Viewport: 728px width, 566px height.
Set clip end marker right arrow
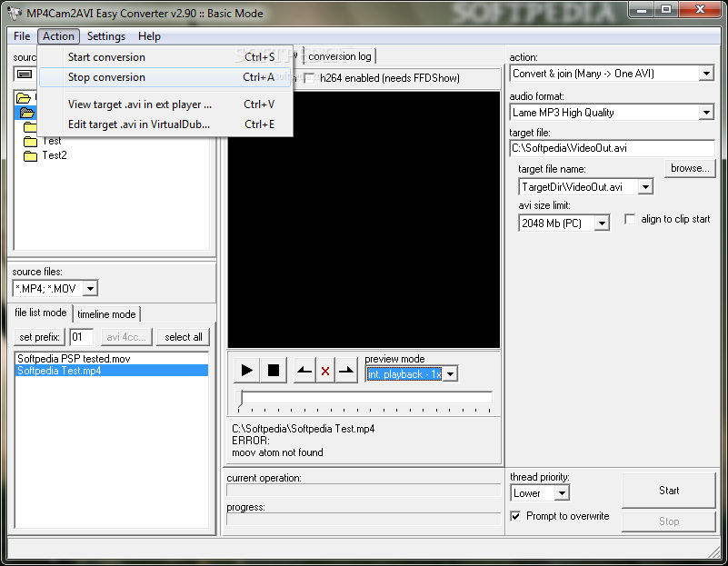pyautogui.click(x=346, y=371)
